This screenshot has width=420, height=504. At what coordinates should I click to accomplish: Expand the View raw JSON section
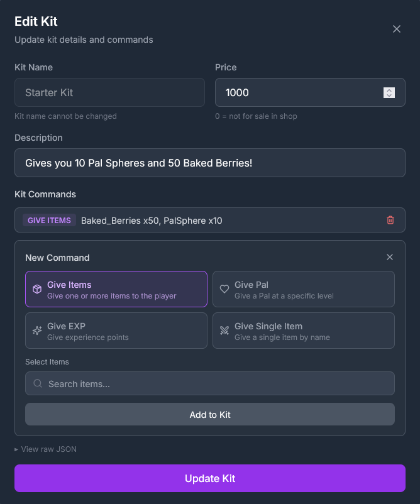[46, 449]
